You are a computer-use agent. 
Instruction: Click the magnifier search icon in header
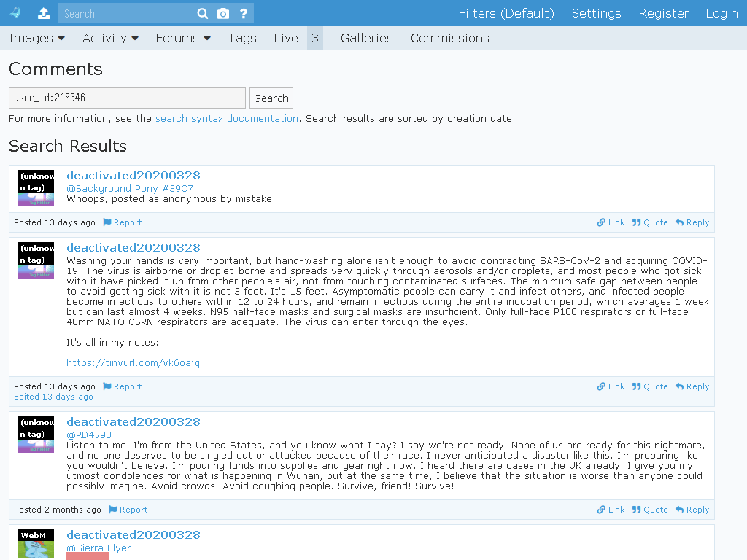(203, 13)
